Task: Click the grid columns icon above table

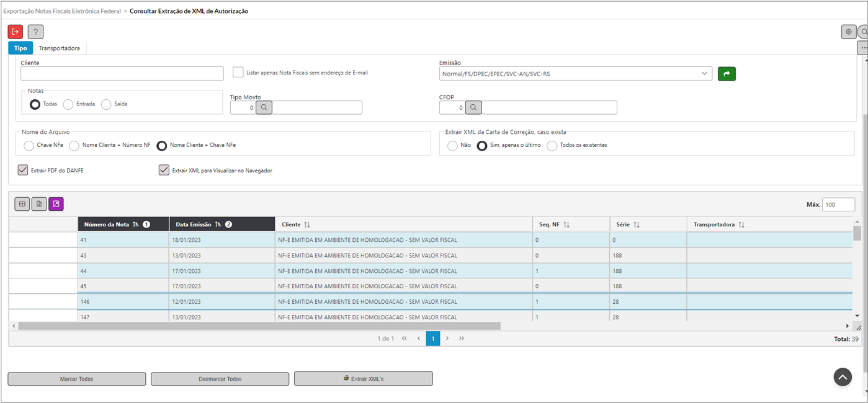Action: pos(22,204)
